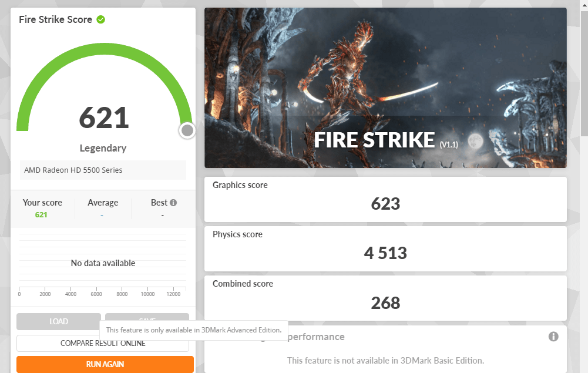The height and width of the screenshot is (373, 588).
Task: Click the Combined score value 268
Action: pos(385,303)
